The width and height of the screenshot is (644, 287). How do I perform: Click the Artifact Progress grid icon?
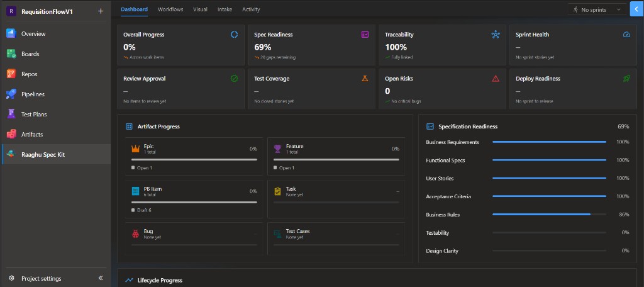pos(129,127)
